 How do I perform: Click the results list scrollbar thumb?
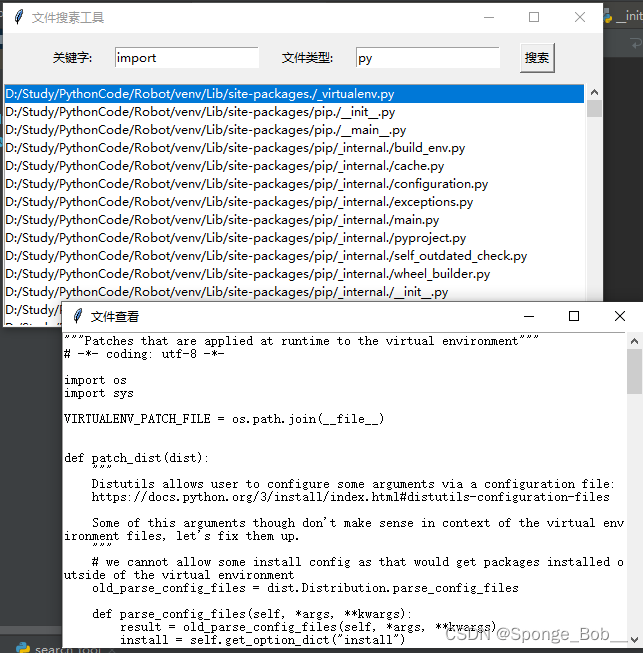594,109
